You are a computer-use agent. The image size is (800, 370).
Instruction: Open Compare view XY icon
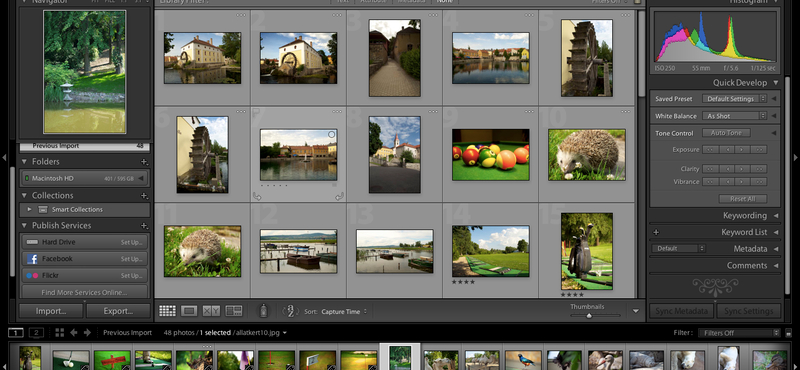[x=211, y=310]
